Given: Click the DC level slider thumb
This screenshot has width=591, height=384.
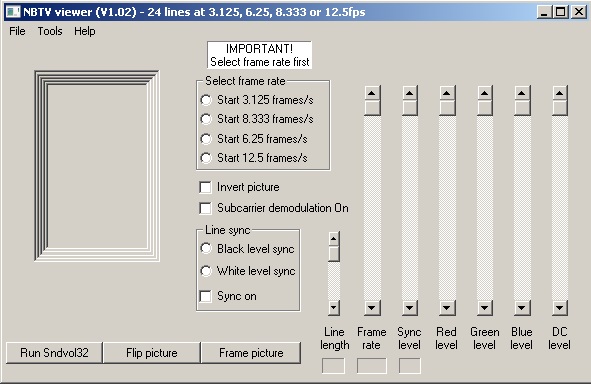Looking at the screenshot, I should 559,108.
